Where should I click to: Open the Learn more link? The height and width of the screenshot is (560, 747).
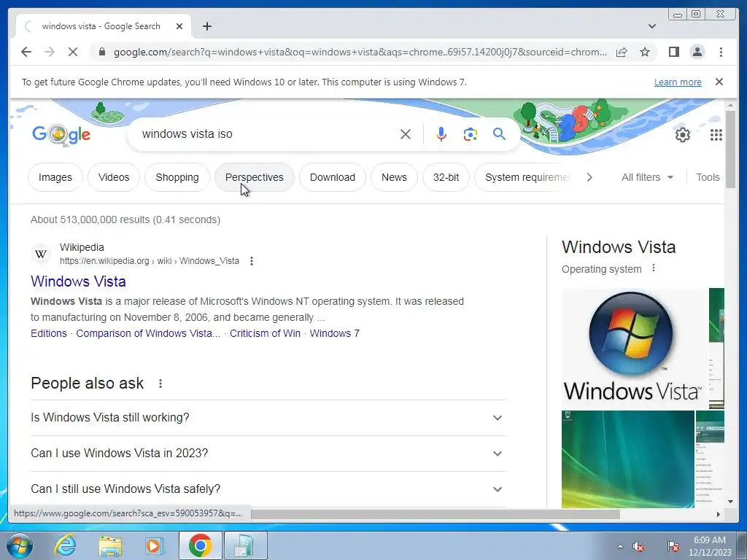[678, 82]
